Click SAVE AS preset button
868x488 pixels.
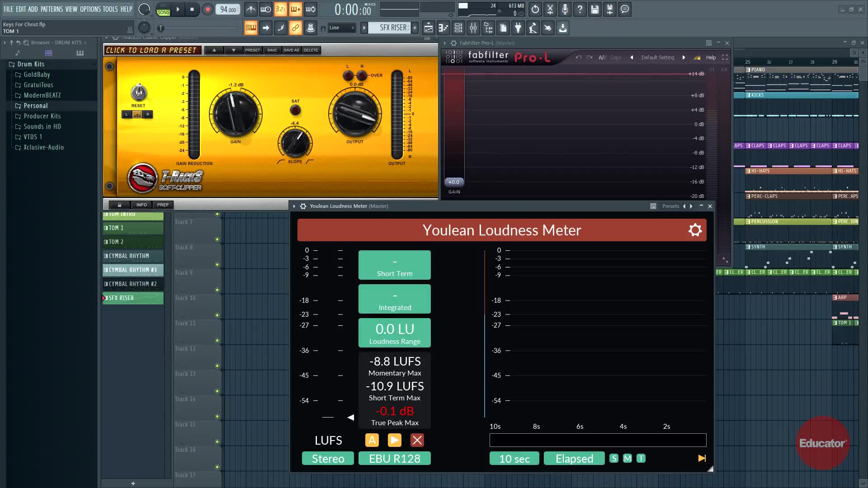click(291, 50)
